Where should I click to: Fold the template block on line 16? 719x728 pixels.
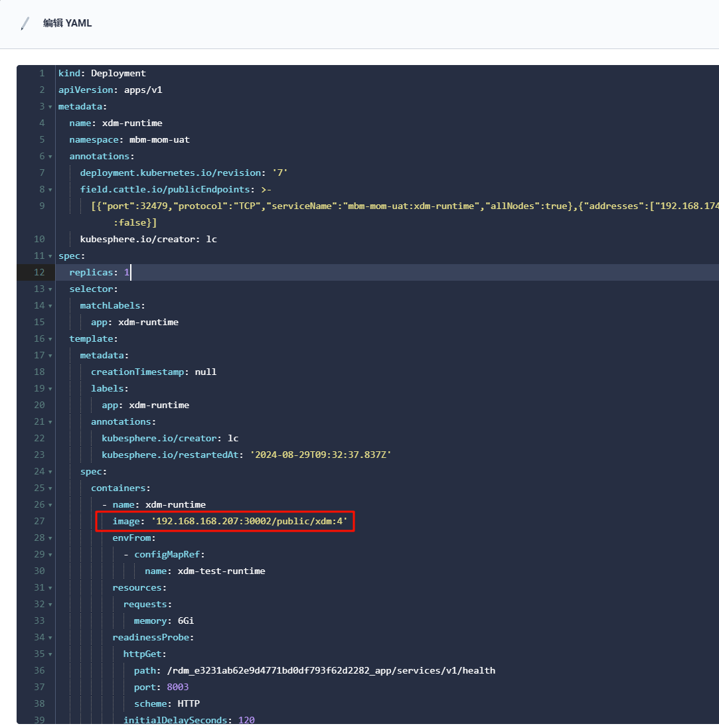pos(50,338)
